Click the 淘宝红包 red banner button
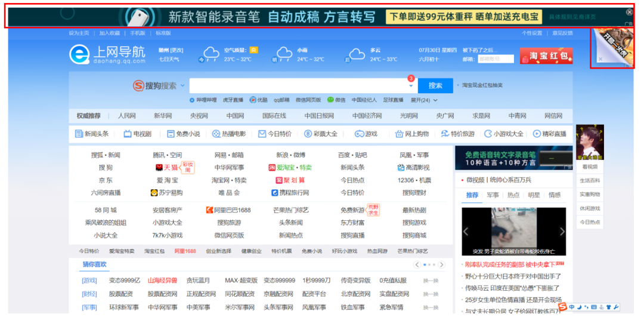 546,56
